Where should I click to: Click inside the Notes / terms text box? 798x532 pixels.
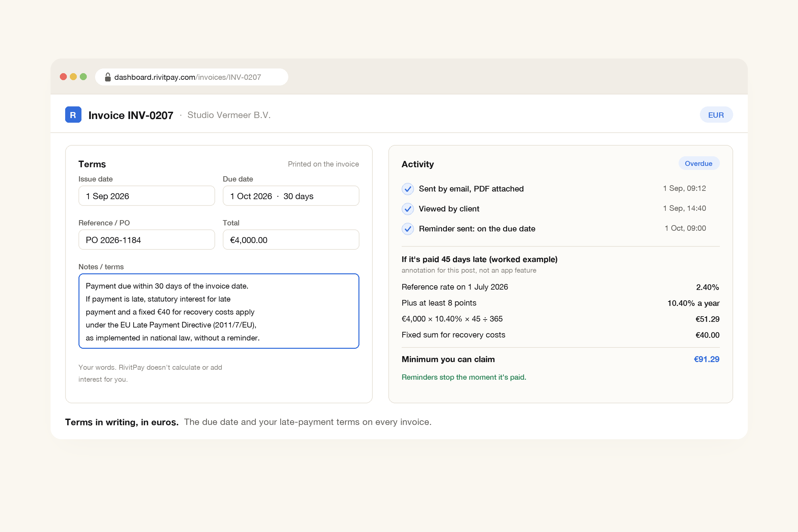[219, 311]
